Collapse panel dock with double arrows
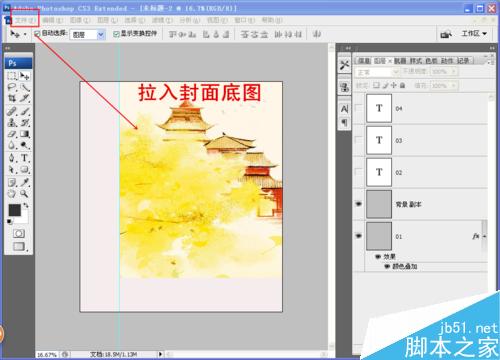The image size is (500, 360). click(492, 48)
